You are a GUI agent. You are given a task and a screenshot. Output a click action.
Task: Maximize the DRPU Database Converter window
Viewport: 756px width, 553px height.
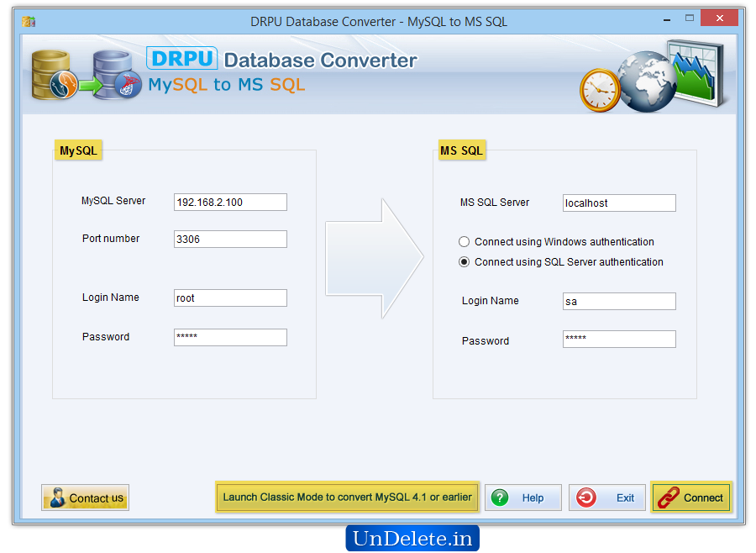pyautogui.click(x=690, y=18)
